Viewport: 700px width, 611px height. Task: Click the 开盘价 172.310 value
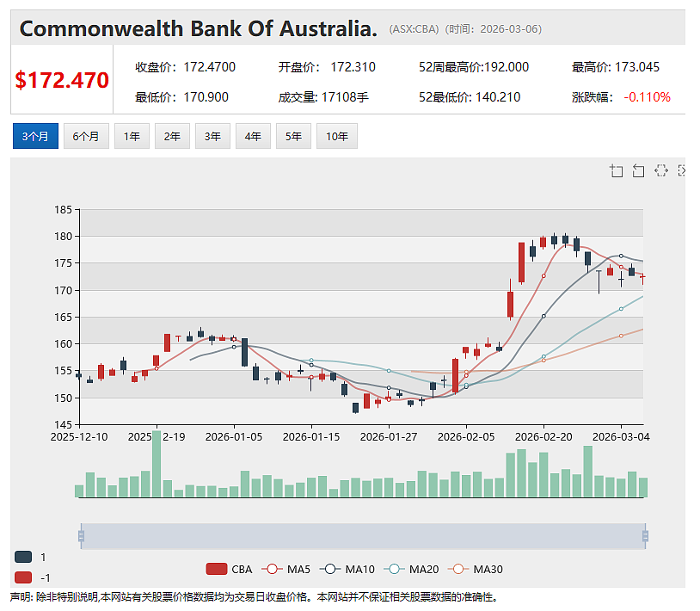[353, 67]
